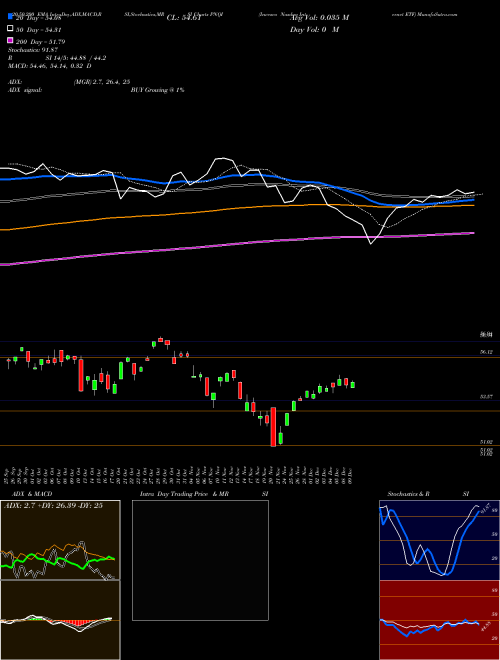500x660 pixels.
Task: Click the 'Avg Vol: 0.035 M' text
Action: point(319,18)
